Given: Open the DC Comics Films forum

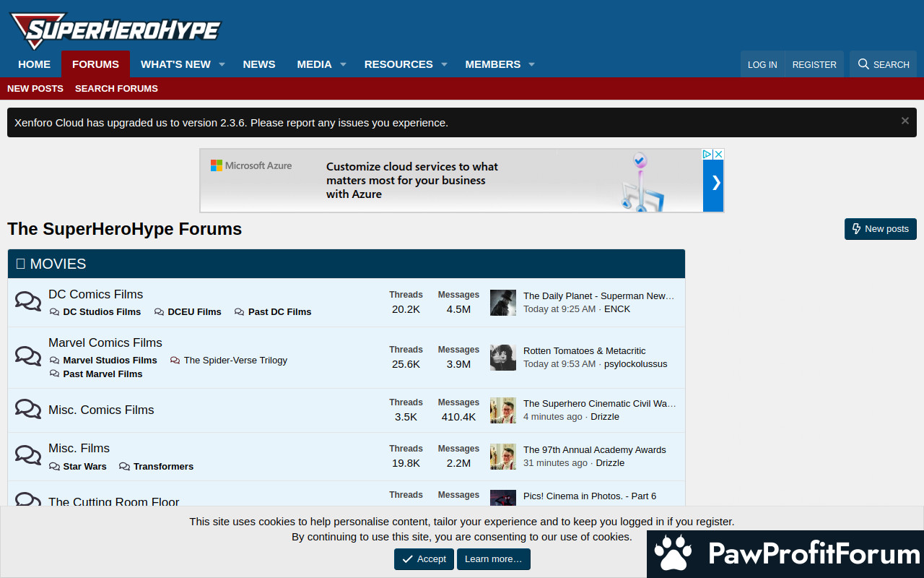Looking at the screenshot, I should (95, 294).
